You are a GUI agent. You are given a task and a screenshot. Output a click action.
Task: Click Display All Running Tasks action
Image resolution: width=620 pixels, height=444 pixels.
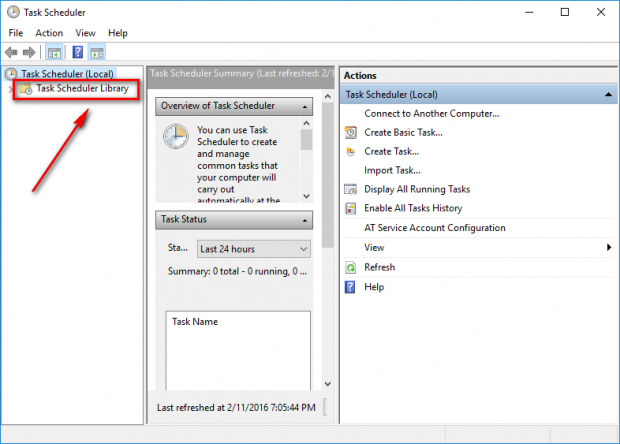pyautogui.click(x=417, y=189)
